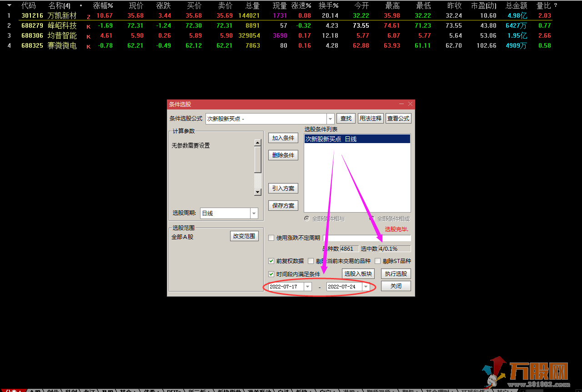Image resolution: width=582 pixels, height=392 pixels.
Task: Expand the 选股周期 日线 dropdown
Action: click(x=254, y=213)
